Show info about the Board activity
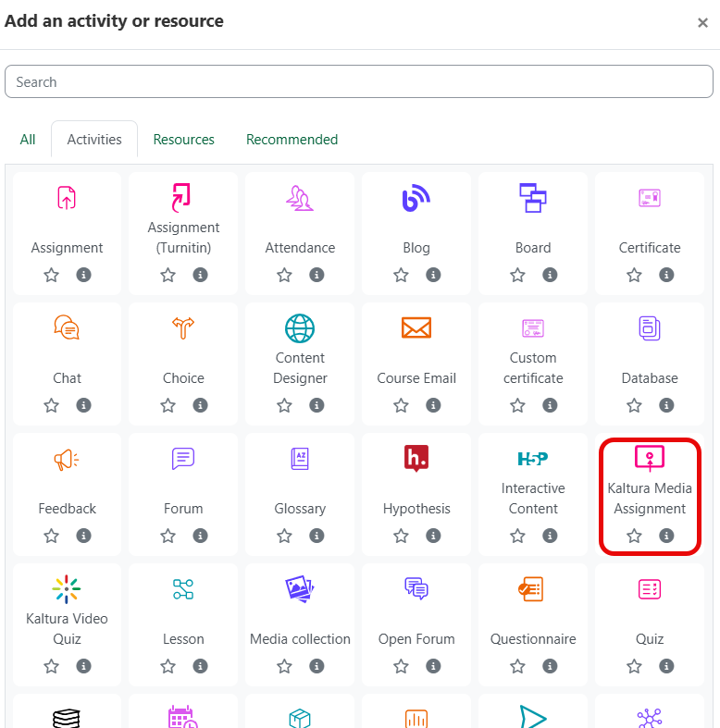 [x=550, y=275]
